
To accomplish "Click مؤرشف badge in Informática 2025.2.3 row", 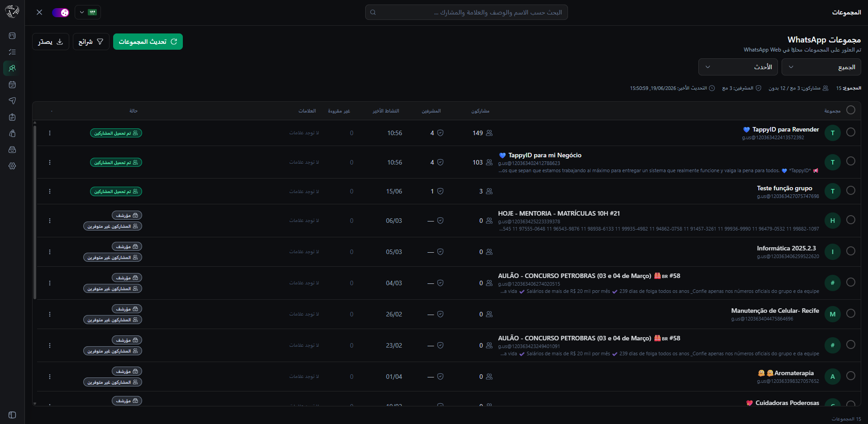I will pos(127,246).
